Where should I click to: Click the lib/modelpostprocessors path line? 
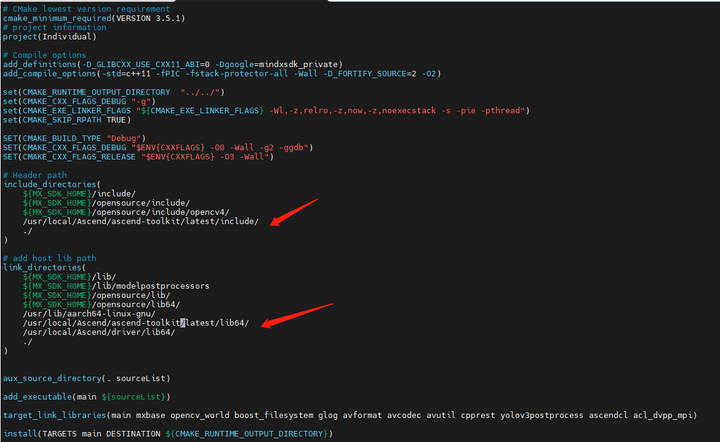tap(116, 286)
